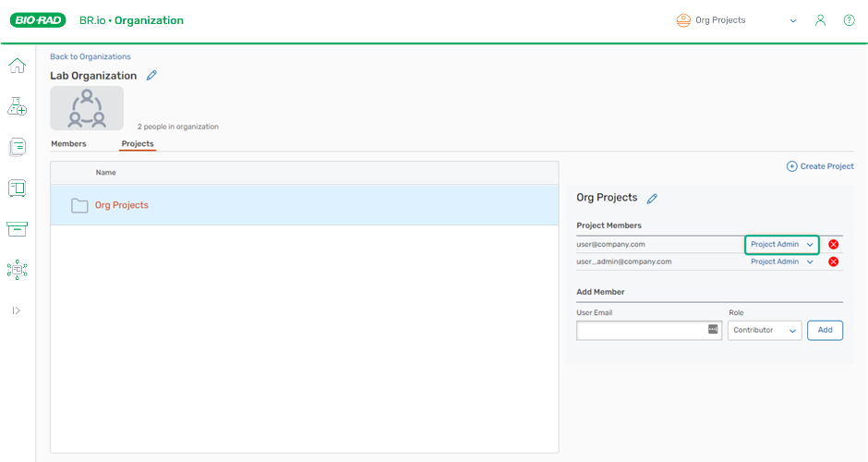This screenshot has height=462, width=868.
Task: Open user account profile icon
Action: tap(820, 20)
